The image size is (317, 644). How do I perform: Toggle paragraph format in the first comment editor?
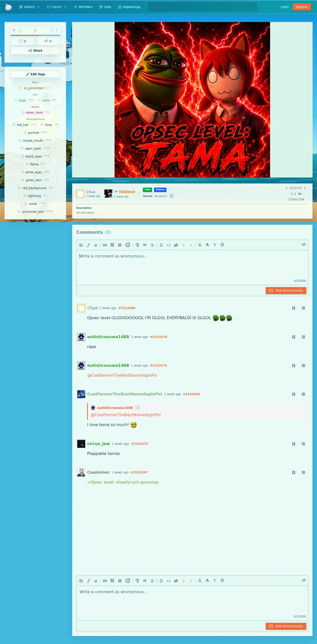click(137, 245)
